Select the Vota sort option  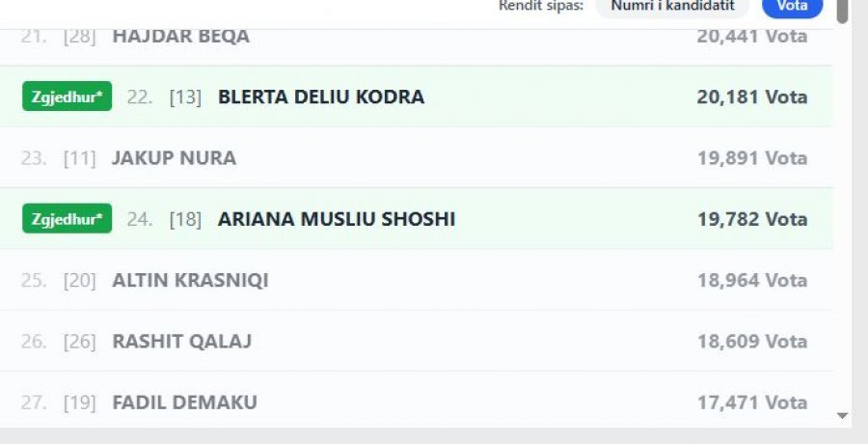[x=792, y=6]
